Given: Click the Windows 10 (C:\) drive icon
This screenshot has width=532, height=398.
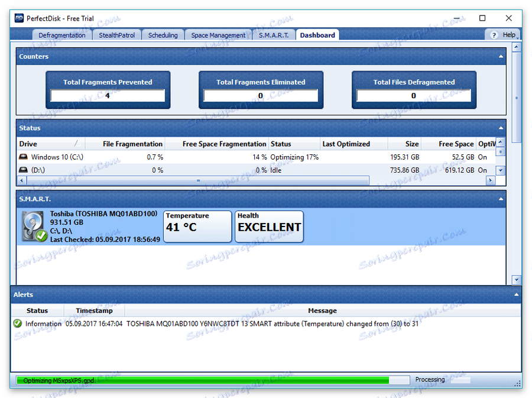Looking at the screenshot, I should (23, 157).
